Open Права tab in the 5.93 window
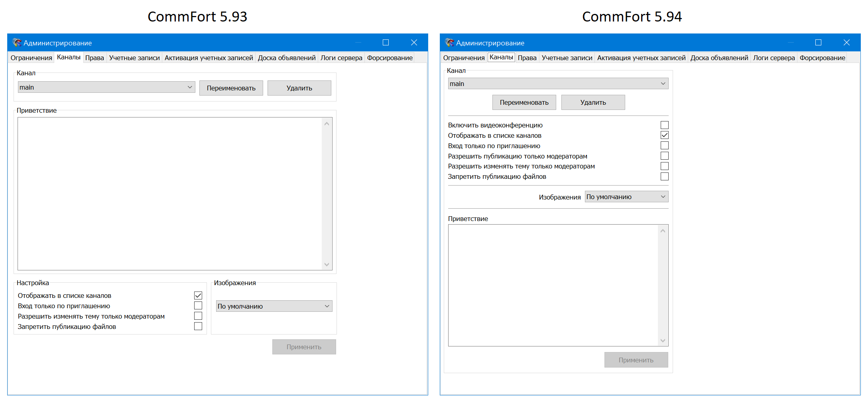868x403 pixels. (94, 58)
